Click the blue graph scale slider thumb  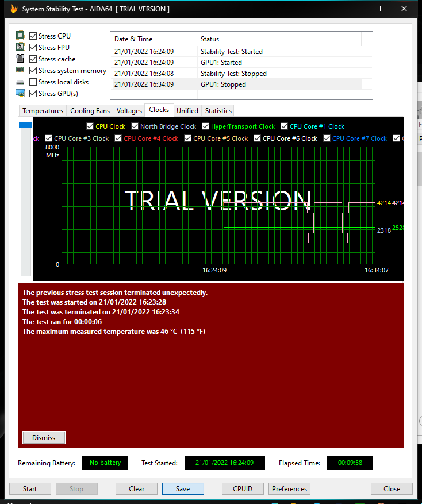point(25,125)
